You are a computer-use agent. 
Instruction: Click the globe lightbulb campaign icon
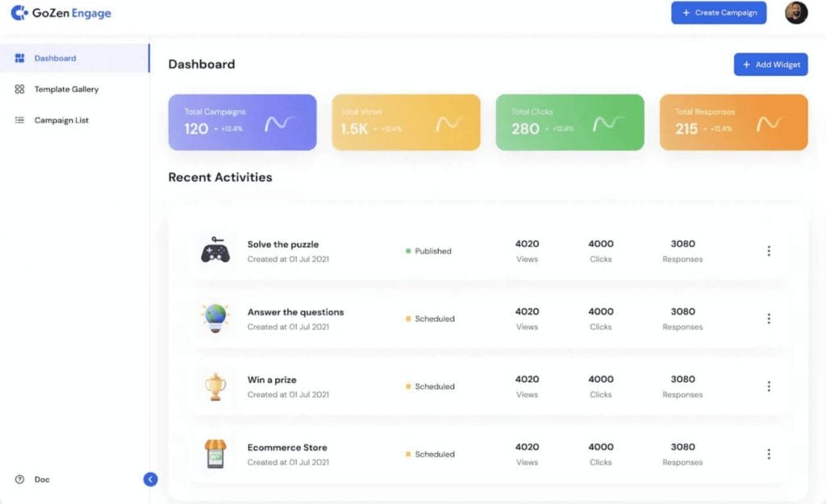[x=215, y=318]
